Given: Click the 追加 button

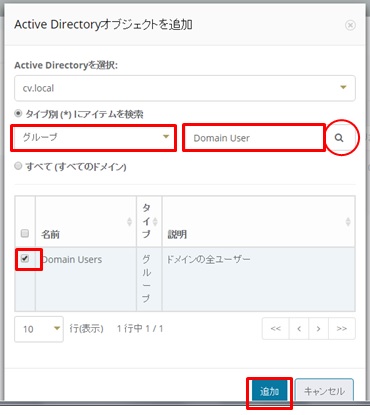Looking at the screenshot, I should click(269, 391).
